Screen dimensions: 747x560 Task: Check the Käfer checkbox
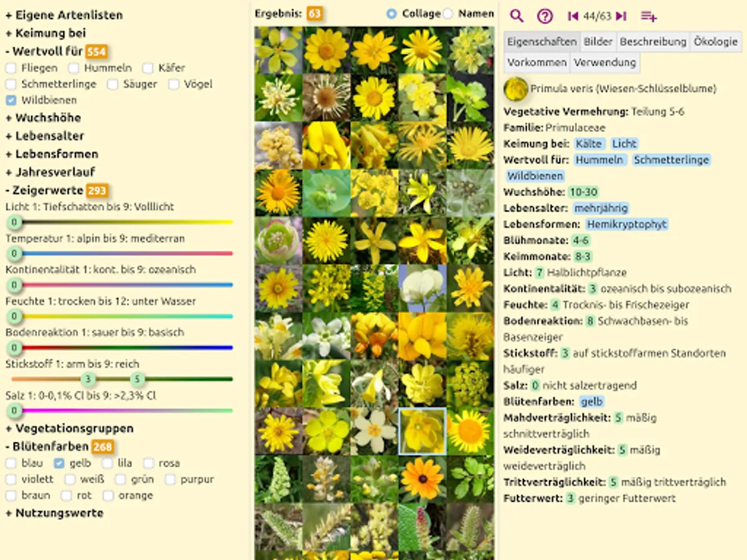pyautogui.click(x=148, y=68)
